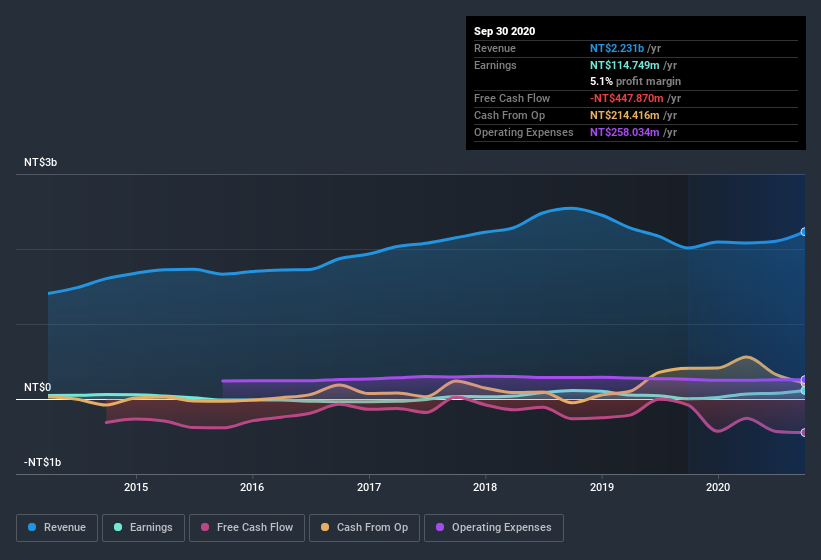821x560 pixels.
Task: Select the teal Earnings end-point marker
Action: (x=804, y=390)
